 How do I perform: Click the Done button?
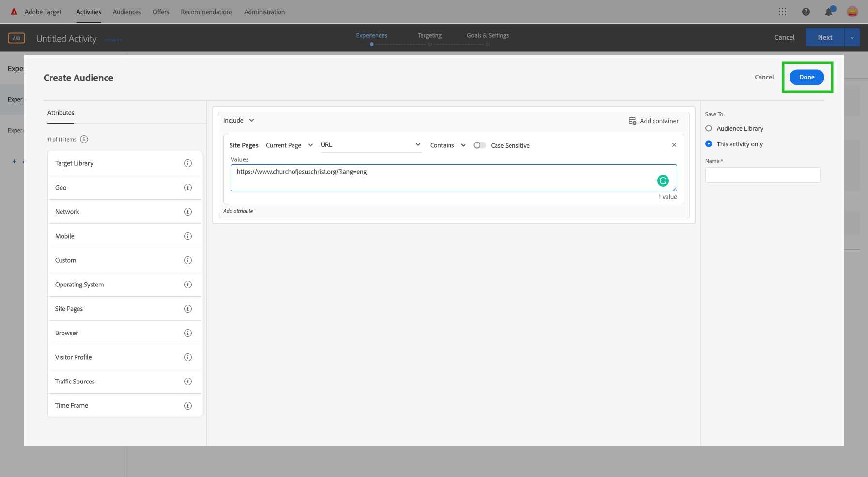(806, 77)
